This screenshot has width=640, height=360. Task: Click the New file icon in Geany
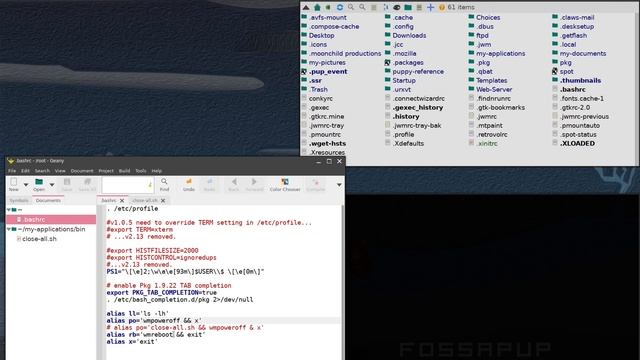[x=13, y=184]
